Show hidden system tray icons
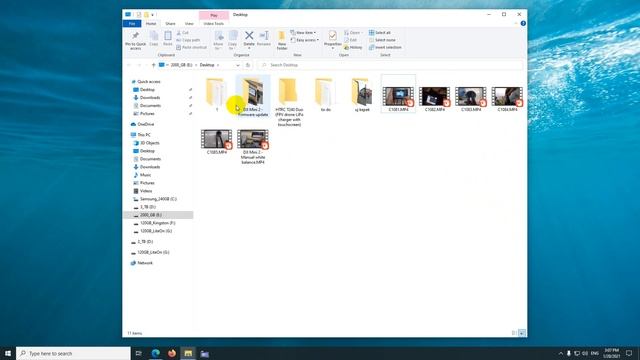This screenshot has height=360, width=640. click(x=560, y=353)
